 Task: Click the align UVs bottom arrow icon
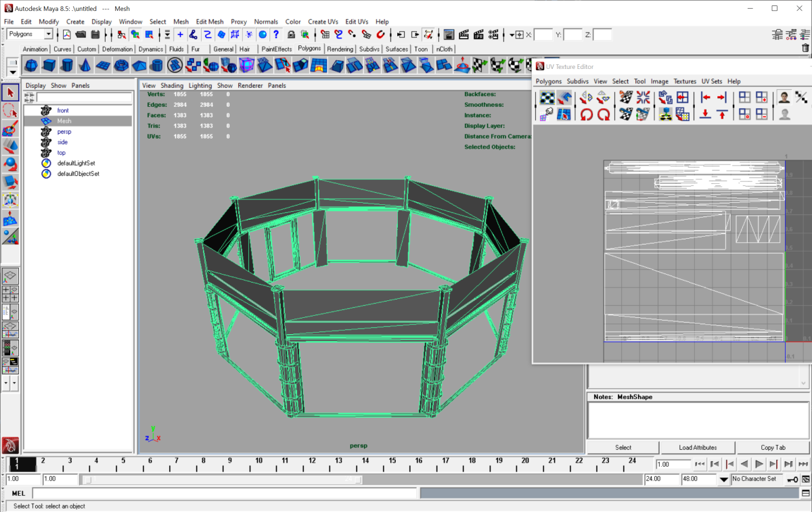(x=705, y=114)
